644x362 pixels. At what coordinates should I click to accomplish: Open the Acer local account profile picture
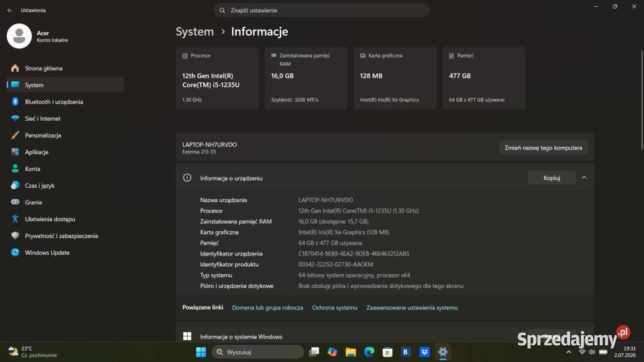(19, 36)
